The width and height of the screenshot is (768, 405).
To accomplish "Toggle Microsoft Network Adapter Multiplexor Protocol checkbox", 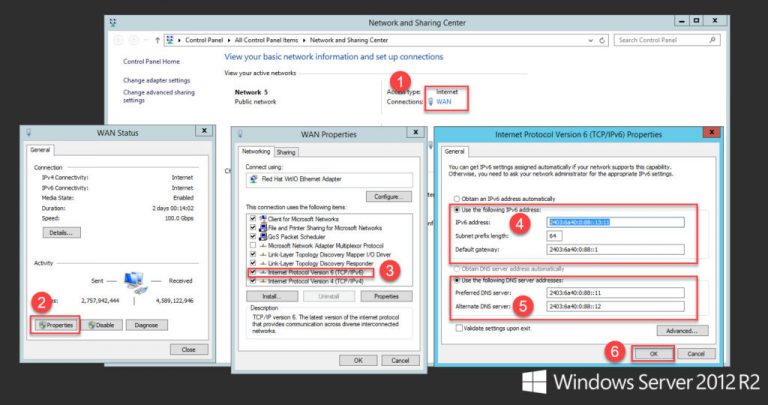I will coord(251,246).
